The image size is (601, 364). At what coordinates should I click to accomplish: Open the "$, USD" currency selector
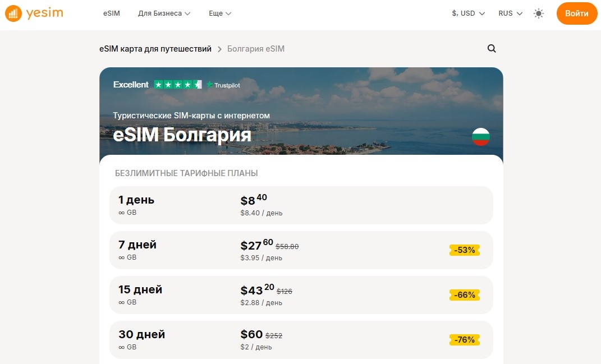[x=467, y=13]
